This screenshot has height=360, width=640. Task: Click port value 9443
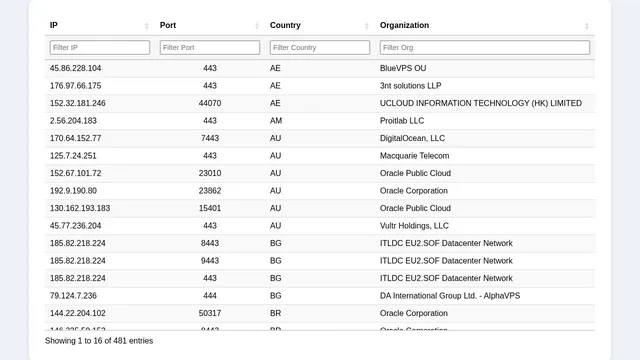coord(210,261)
